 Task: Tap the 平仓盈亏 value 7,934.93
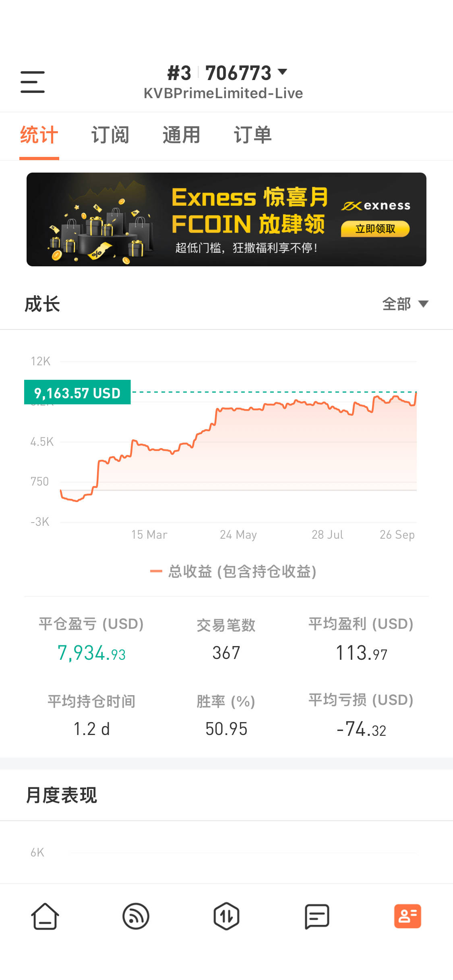(x=91, y=653)
